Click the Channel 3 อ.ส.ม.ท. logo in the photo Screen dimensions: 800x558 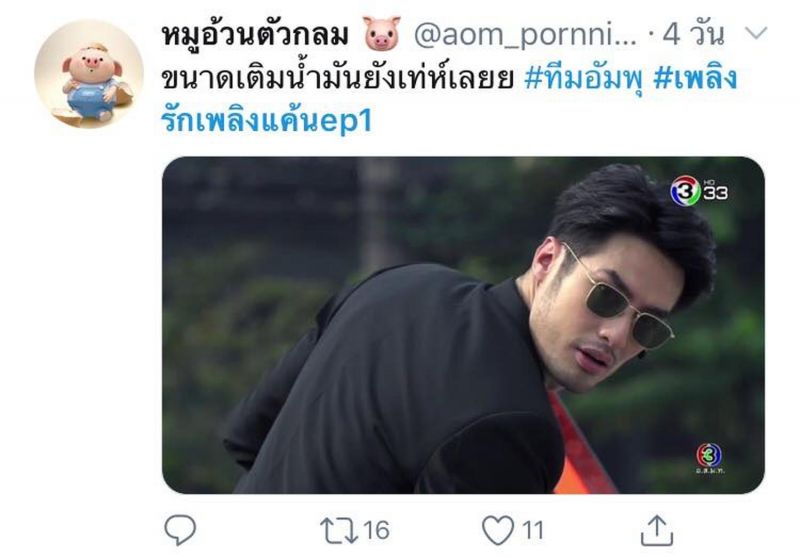(710, 459)
